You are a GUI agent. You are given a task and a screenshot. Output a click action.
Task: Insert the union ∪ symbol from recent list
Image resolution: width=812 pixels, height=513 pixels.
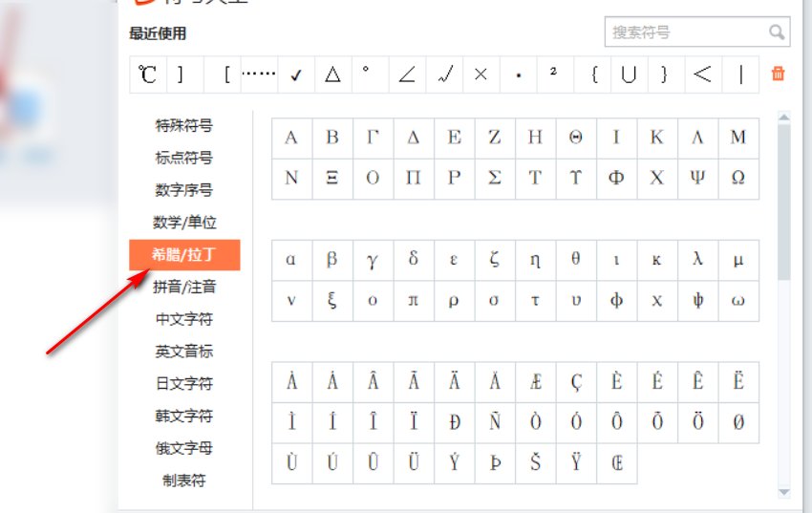[629, 75]
